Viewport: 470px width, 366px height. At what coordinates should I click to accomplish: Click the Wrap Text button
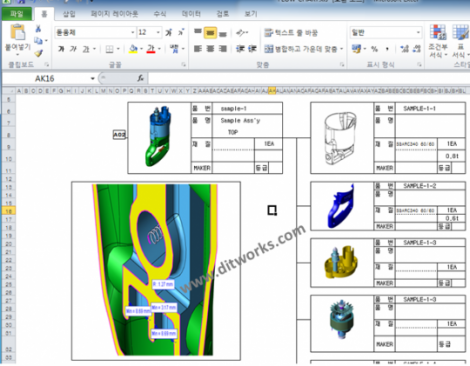click(x=291, y=33)
